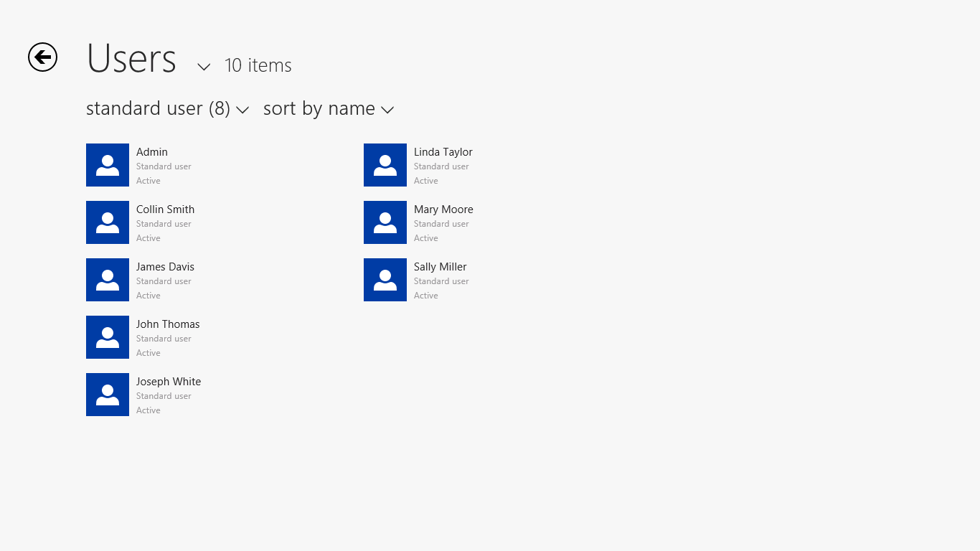Open the John Thomas name entry

[168, 324]
